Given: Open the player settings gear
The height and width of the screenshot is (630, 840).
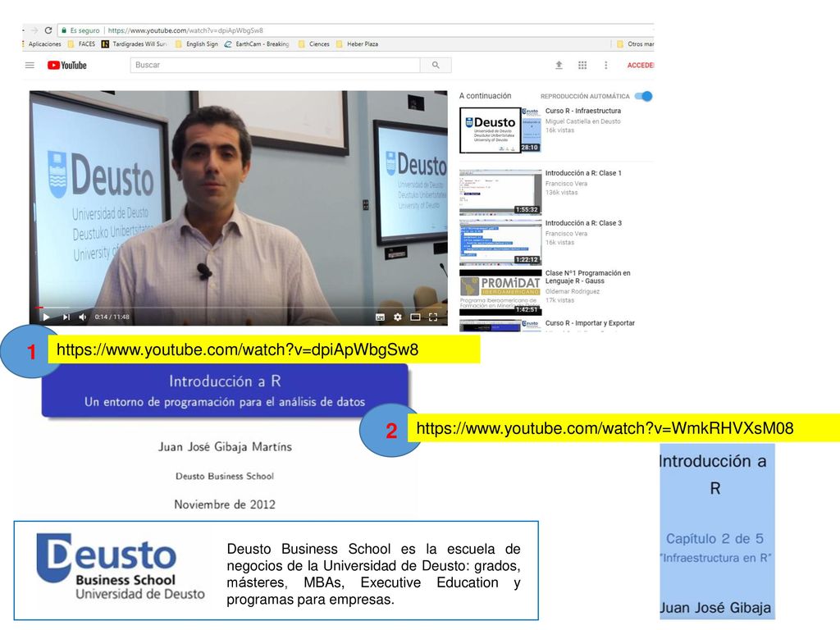Looking at the screenshot, I should tap(398, 317).
